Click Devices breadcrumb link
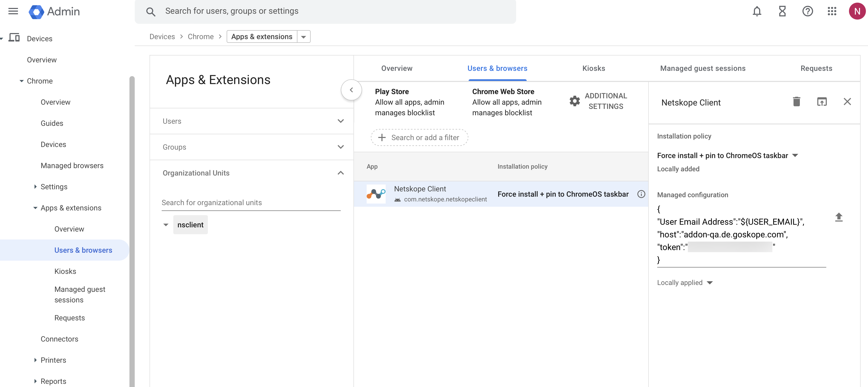This screenshot has width=868, height=387. pos(162,37)
